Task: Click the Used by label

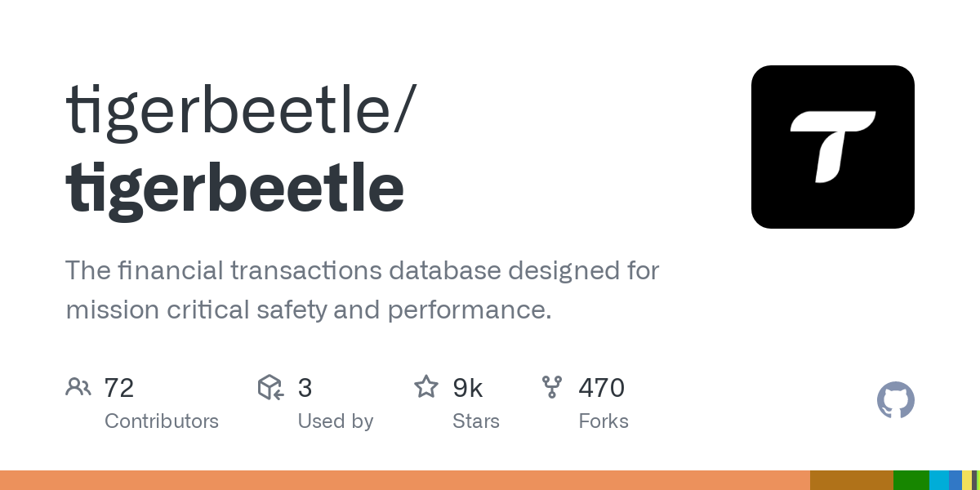Action: (336, 421)
